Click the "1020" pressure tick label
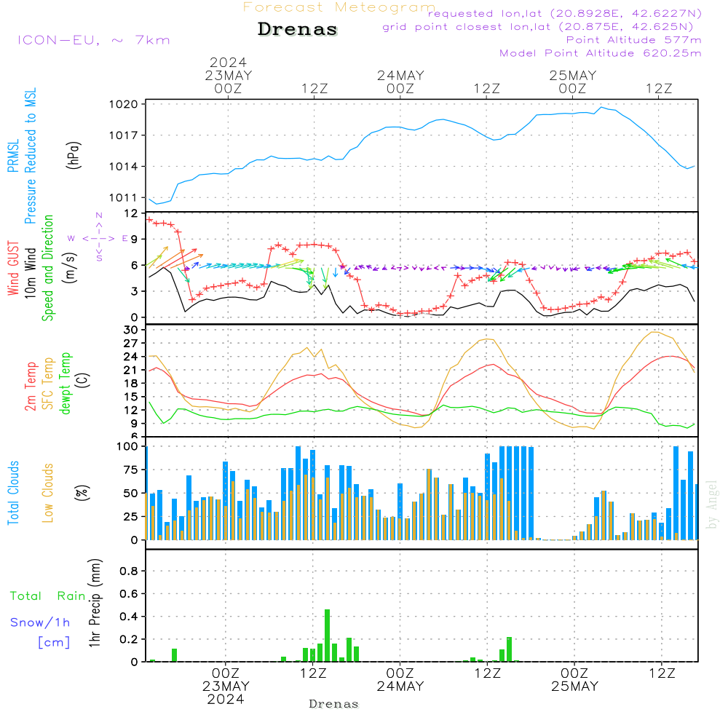This screenshot has width=728, height=728. [124, 104]
